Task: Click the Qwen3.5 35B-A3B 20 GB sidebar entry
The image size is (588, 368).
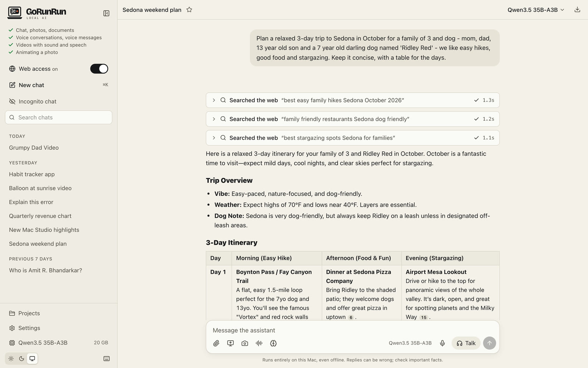Action: tap(59, 343)
